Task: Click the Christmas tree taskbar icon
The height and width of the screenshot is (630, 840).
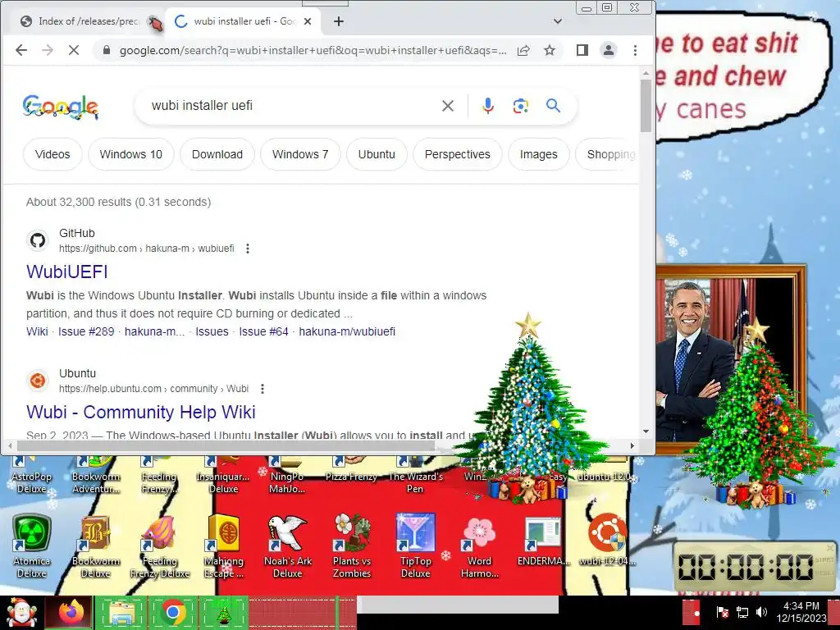Action: tap(223, 614)
